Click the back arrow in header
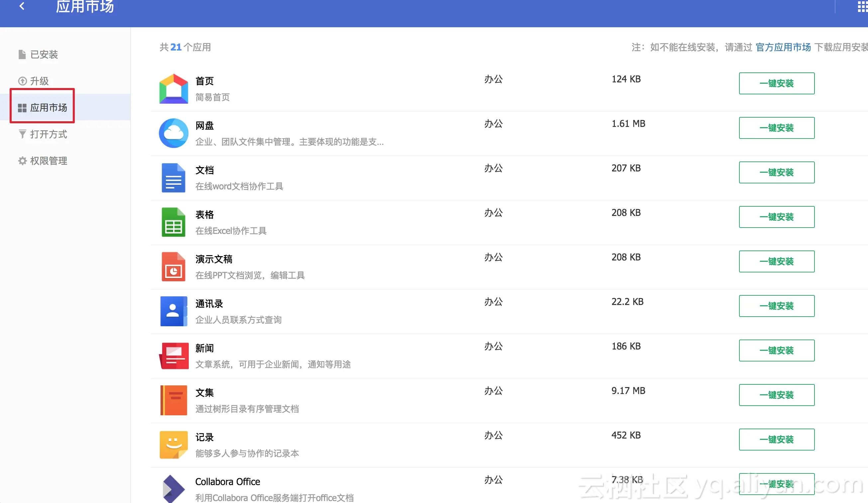The height and width of the screenshot is (503, 868). tap(22, 6)
